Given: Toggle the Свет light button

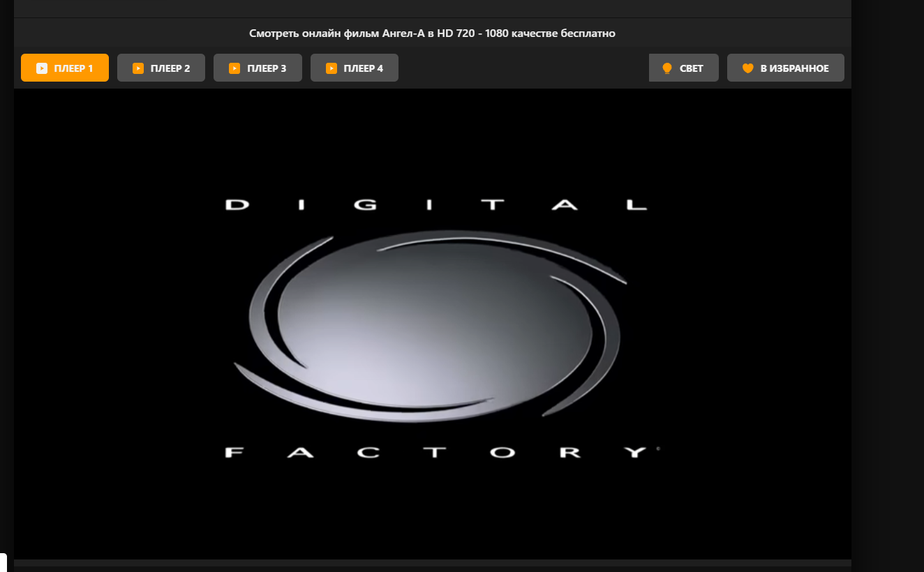Looking at the screenshot, I should pos(683,68).
